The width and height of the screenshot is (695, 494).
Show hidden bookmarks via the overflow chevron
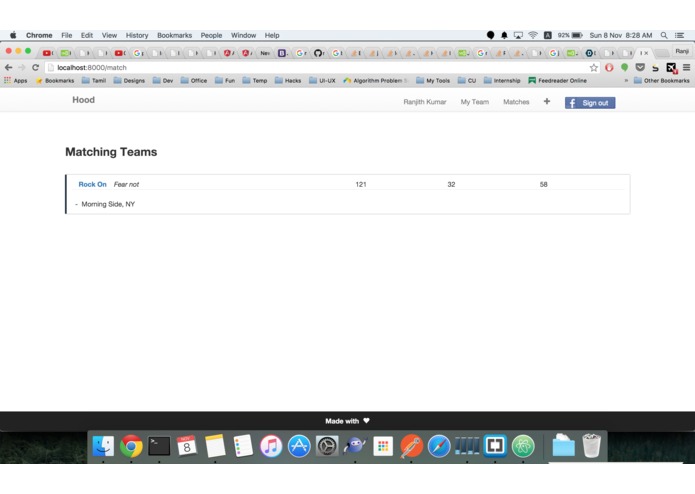click(x=626, y=80)
